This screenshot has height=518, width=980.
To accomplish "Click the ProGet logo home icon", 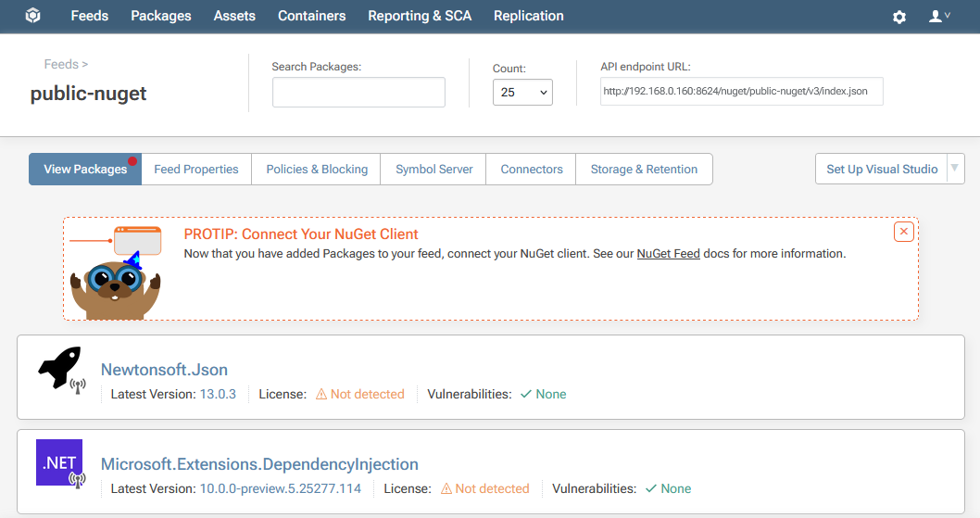I will point(32,16).
